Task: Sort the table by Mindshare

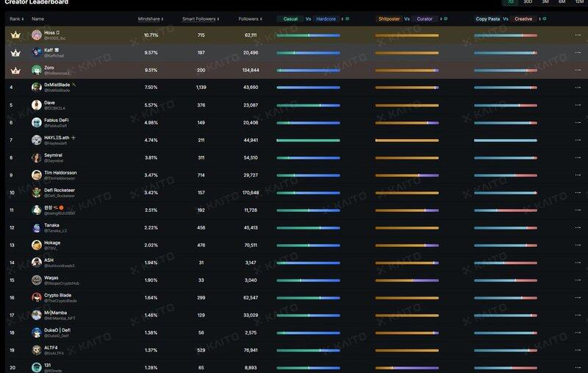Action: pyautogui.click(x=149, y=18)
